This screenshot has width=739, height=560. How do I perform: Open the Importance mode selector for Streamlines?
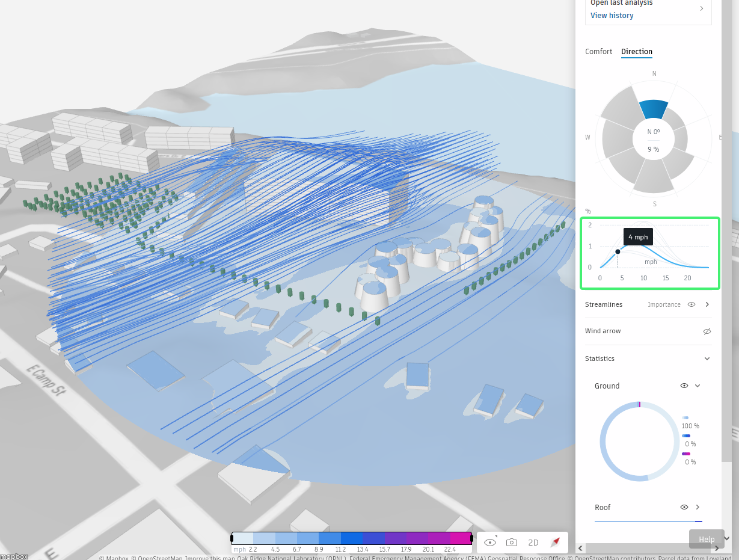tap(664, 304)
